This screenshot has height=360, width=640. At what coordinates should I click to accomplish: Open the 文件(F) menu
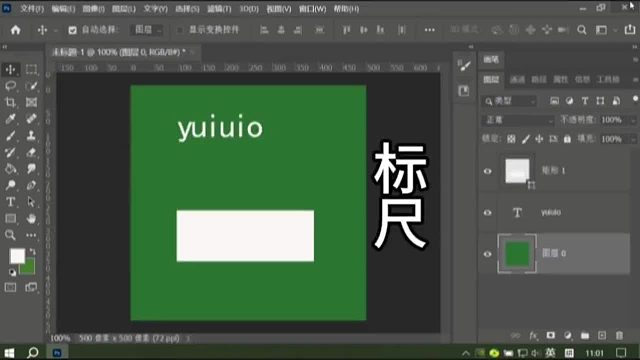32,9
